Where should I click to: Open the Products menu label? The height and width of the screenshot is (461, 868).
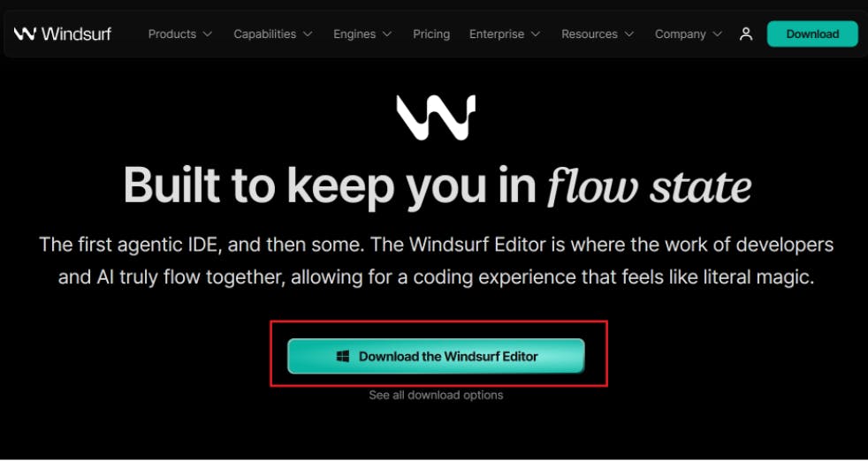172,34
